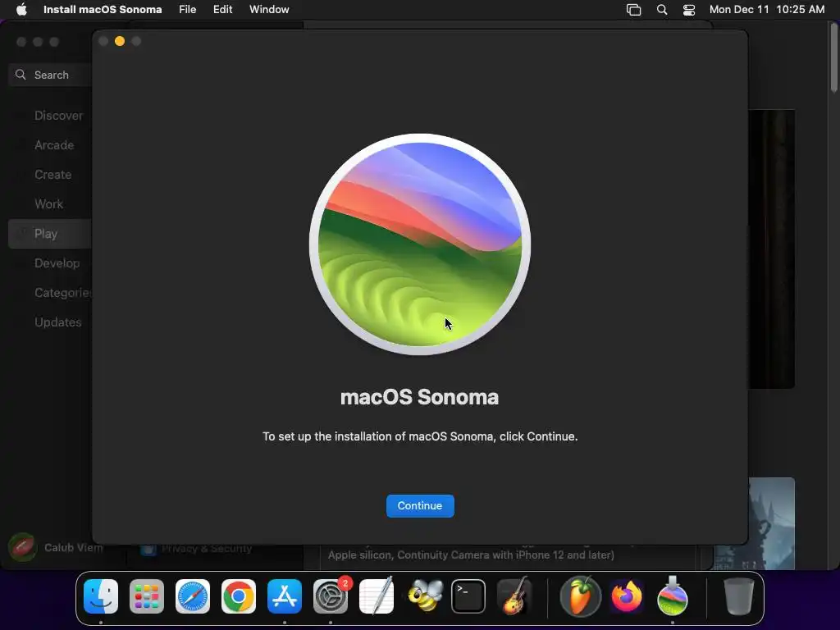Open Launchpad from the Dock

[x=147, y=596]
